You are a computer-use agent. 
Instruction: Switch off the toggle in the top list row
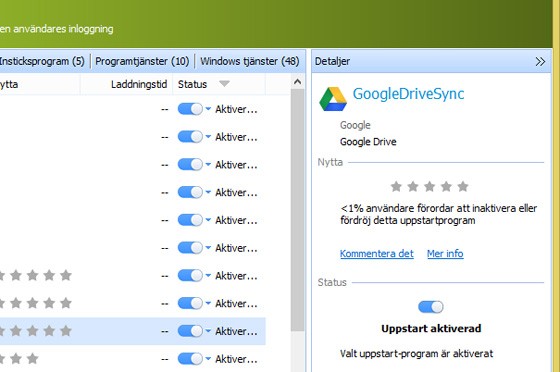click(190, 109)
